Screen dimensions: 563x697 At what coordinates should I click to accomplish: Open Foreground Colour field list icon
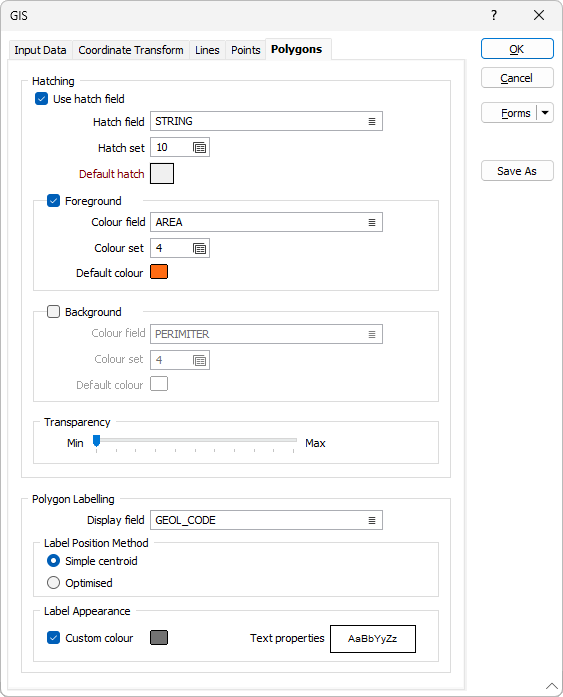pyautogui.click(x=372, y=222)
